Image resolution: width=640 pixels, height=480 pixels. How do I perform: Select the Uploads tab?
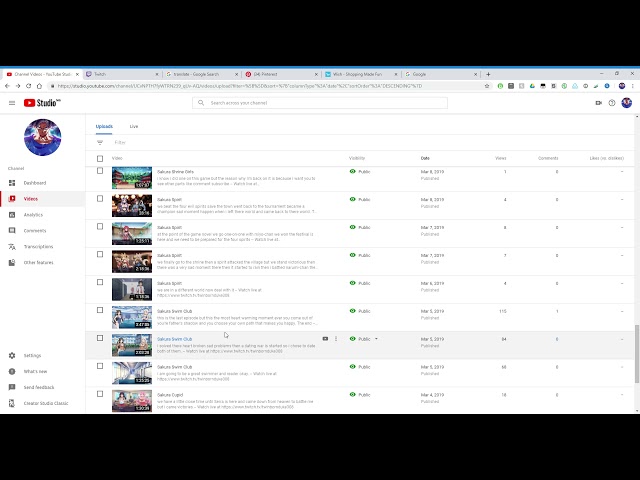pyautogui.click(x=104, y=127)
